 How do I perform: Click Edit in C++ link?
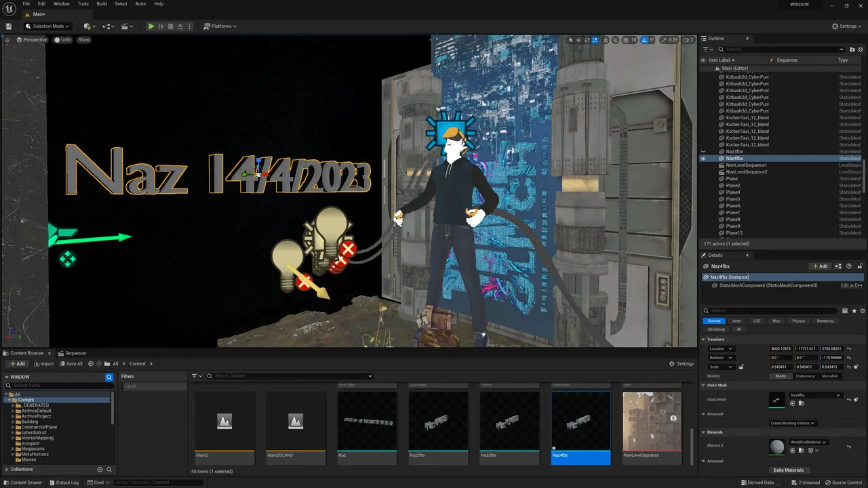[852, 285]
